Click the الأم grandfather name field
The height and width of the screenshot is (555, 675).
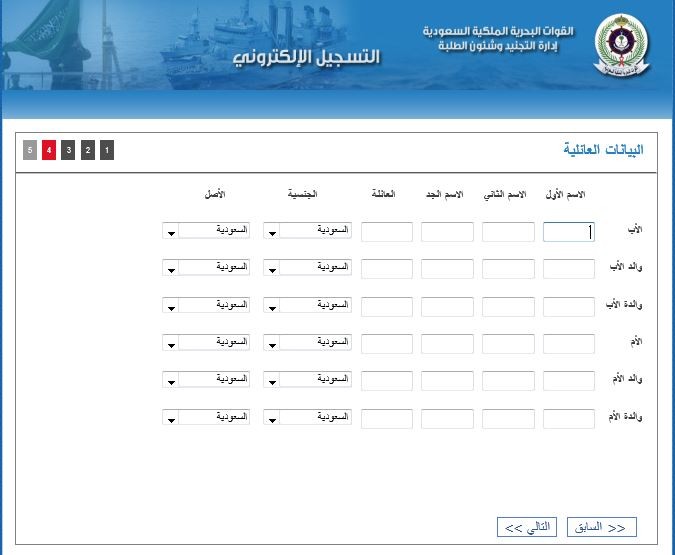[447, 344]
